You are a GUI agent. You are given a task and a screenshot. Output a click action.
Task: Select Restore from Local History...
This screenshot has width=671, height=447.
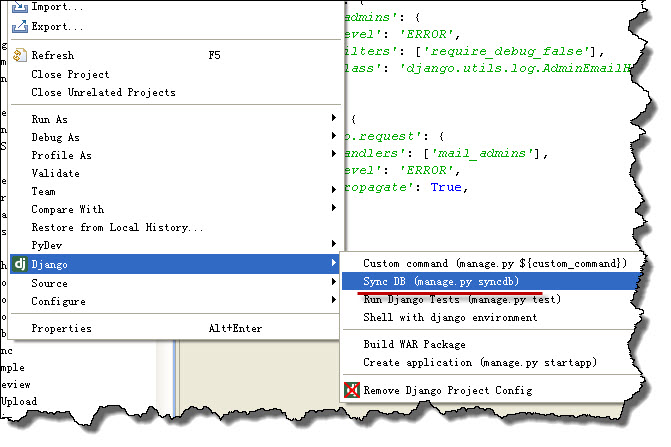[175, 227]
